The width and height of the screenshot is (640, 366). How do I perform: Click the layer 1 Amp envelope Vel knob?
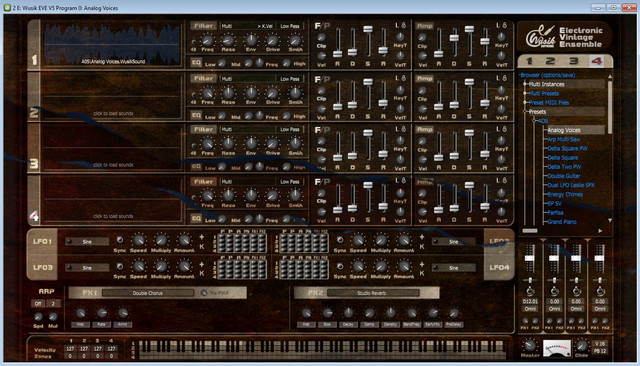pos(422,56)
